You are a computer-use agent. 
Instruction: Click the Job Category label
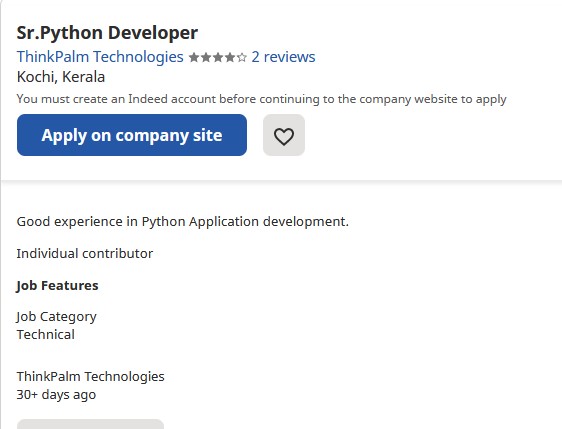click(x=56, y=317)
